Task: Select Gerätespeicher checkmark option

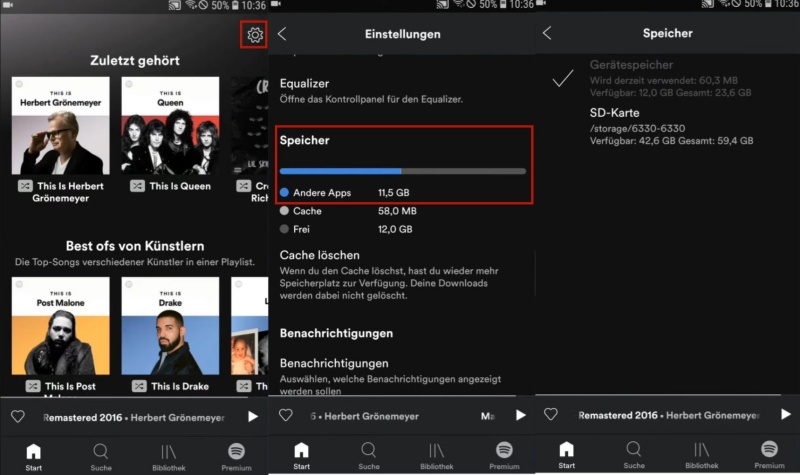Action: (x=563, y=79)
